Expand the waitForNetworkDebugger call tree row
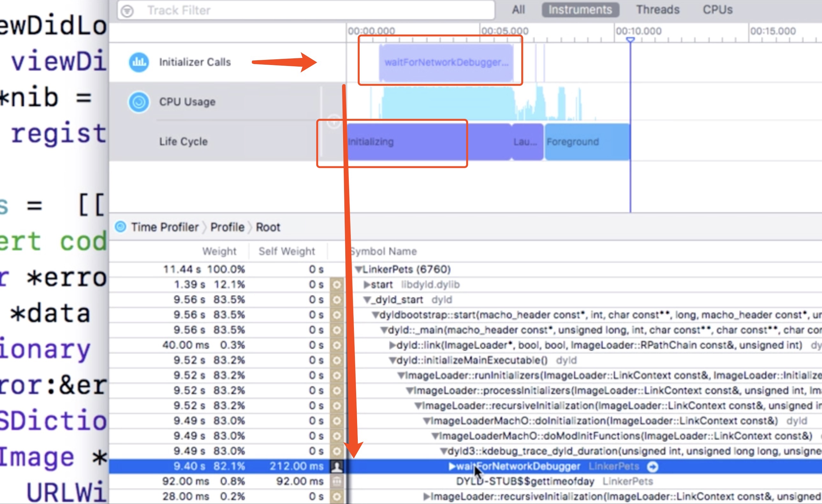 (452, 466)
